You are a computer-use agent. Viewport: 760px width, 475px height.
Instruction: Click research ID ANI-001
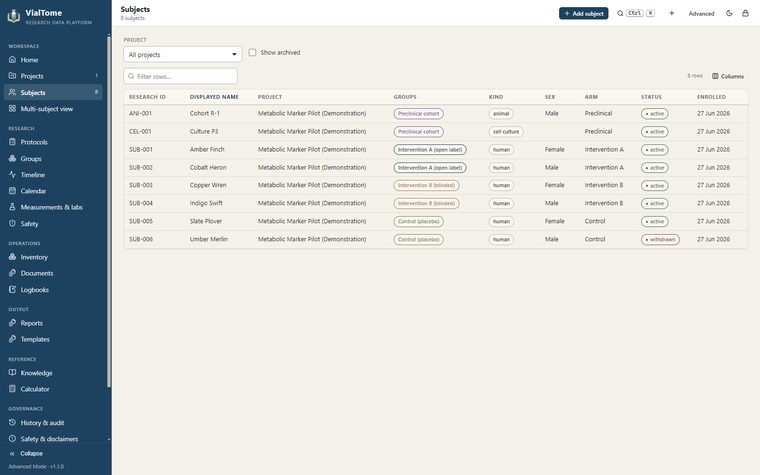click(x=140, y=113)
